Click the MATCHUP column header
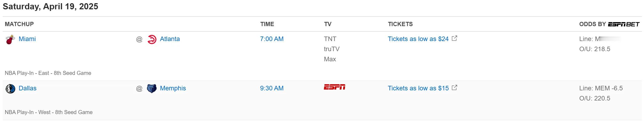Viewport: 644px width, 121px height. click(x=19, y=24)
